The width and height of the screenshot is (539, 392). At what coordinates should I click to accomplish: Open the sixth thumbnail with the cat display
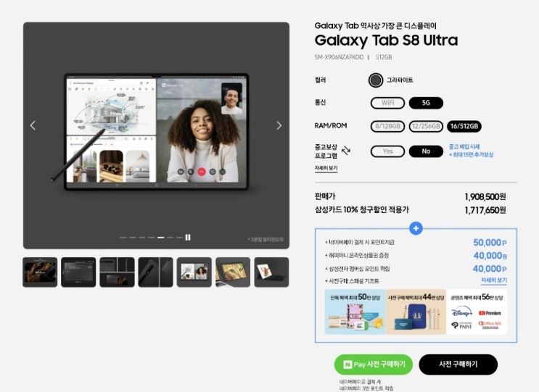233,272
